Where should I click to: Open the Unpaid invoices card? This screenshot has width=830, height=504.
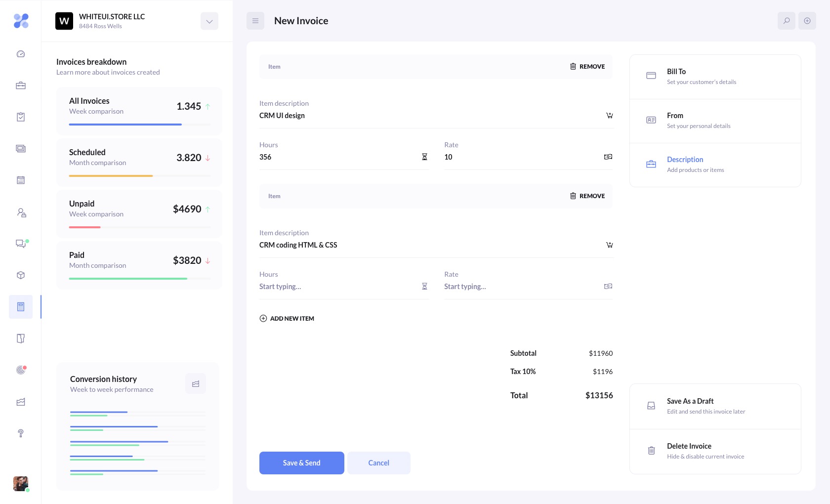pyautogui.click(x=139, y=214)
